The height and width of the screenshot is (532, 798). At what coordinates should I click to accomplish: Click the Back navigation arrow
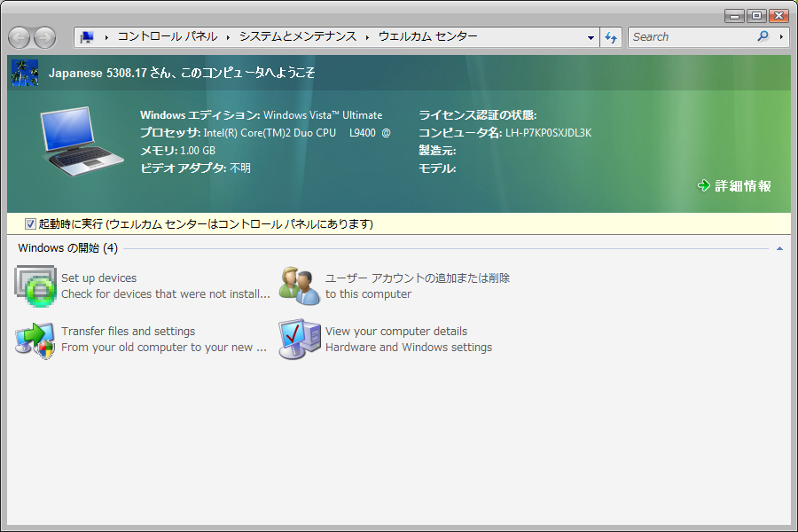click(x=20, y=37)
